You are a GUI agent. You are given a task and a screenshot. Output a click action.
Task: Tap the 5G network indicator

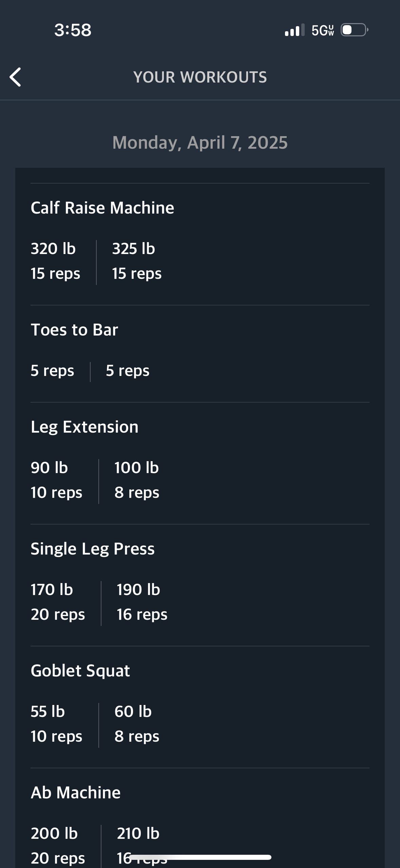(323, 30)
